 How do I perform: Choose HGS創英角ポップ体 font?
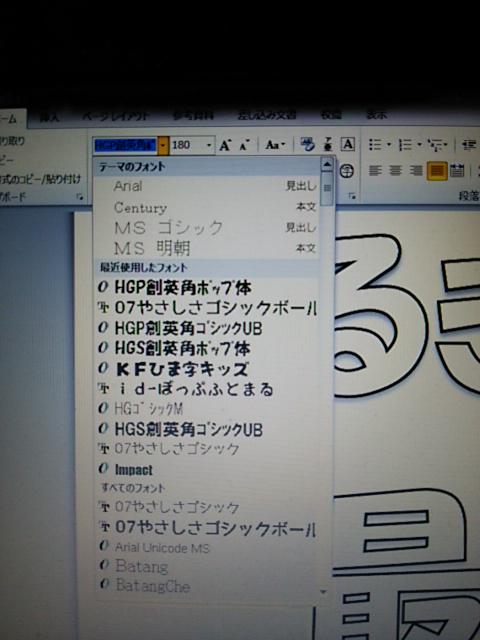point(206,348)
